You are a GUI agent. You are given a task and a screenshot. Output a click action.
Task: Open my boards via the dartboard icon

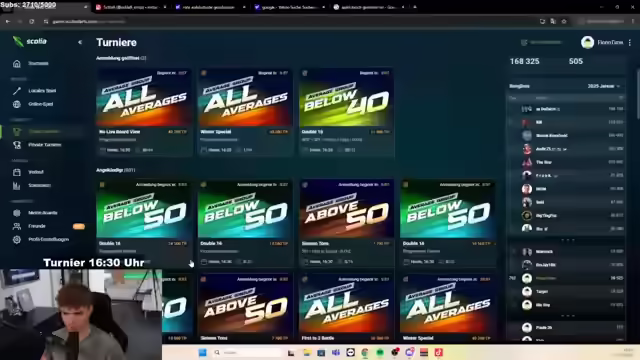17,213
